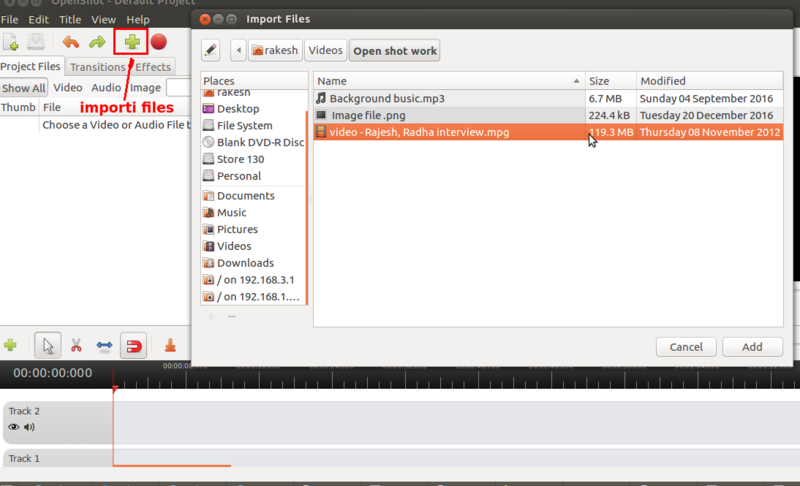
Task: Click the Track 1 label
Action: pyautogui.click(x=24, y=458)
